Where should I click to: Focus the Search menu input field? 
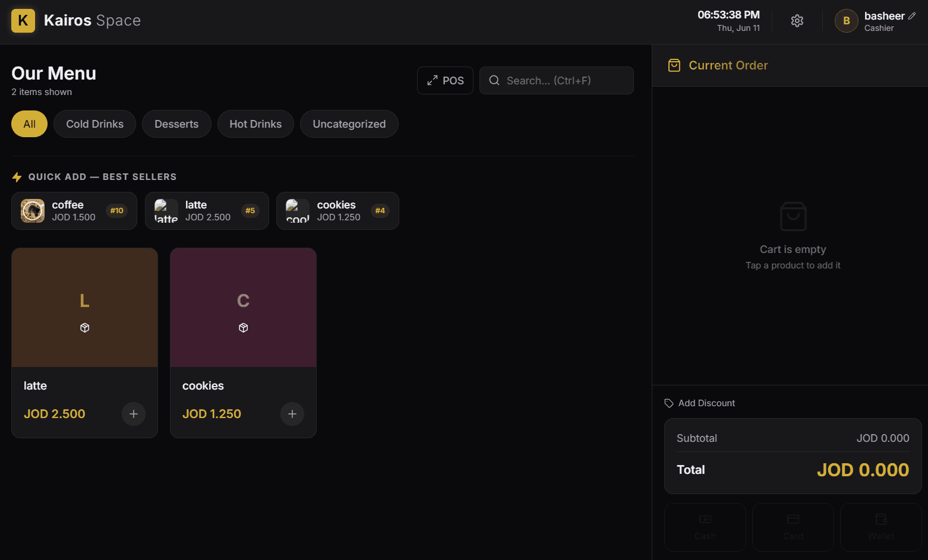tap(557, 80)
